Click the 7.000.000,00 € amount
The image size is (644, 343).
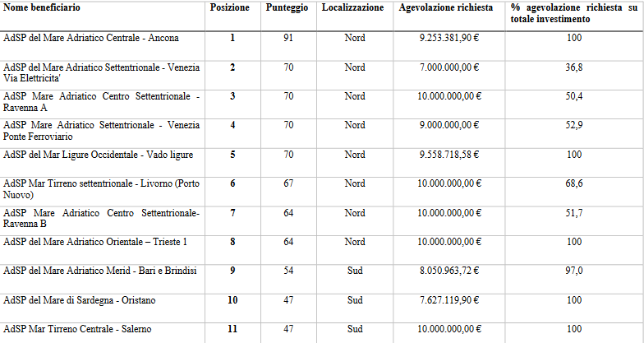pyautogui.click(x=450, y=67)
